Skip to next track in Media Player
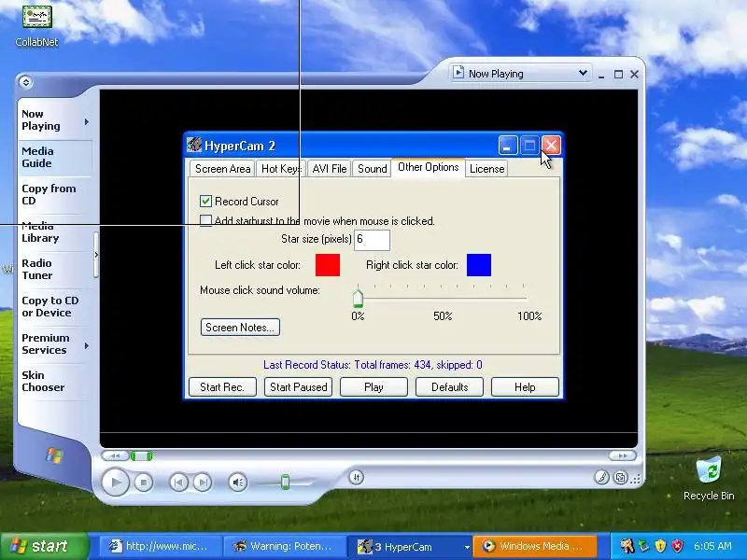 click(202, 483)
